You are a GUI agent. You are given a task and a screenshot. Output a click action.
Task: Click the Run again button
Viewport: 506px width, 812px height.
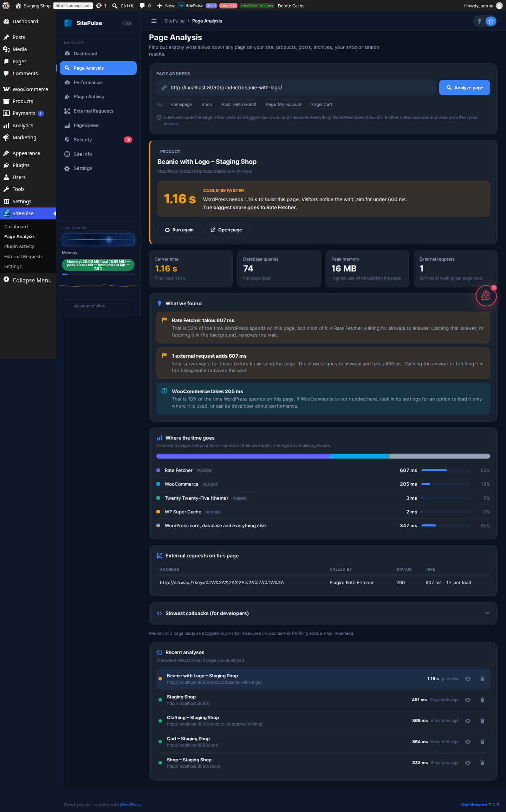179,230
